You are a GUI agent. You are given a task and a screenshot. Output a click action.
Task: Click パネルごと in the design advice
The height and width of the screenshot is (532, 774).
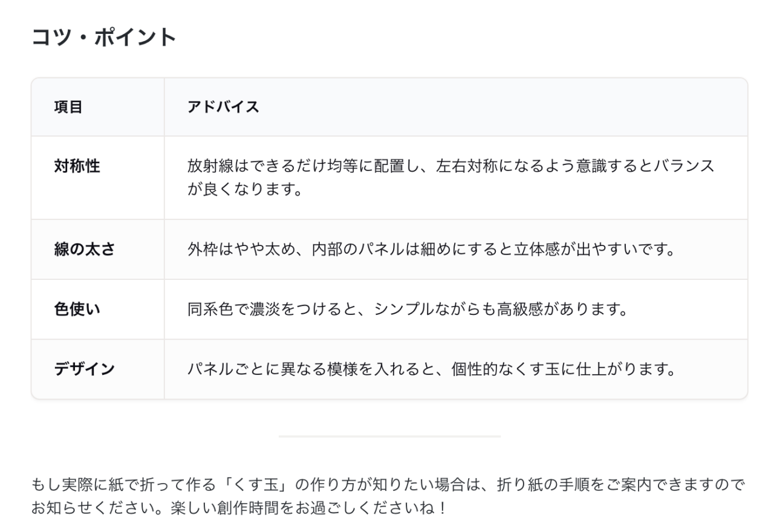pyautogui.click(x=226, y=369)
